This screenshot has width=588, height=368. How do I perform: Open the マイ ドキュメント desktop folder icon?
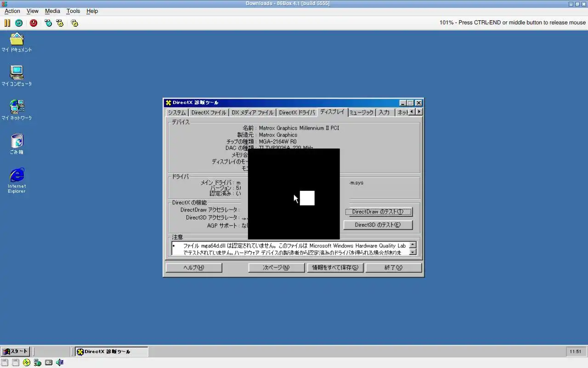point(17,42)
